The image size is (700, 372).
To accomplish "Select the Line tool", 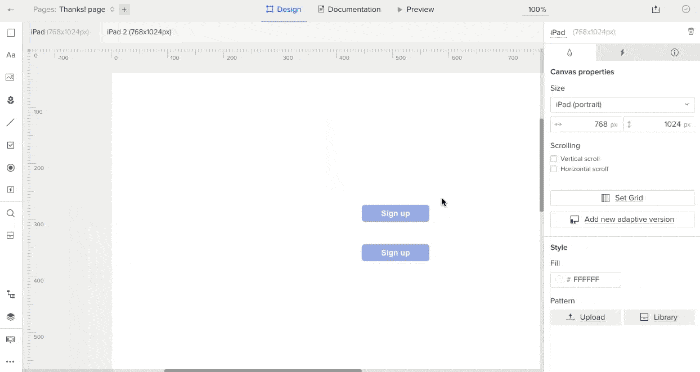I will tap(11, 122).
